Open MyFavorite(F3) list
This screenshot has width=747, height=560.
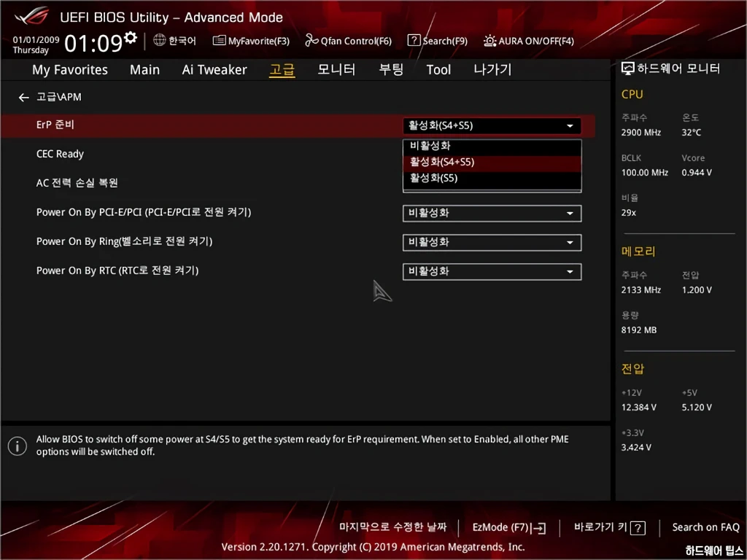251,41
